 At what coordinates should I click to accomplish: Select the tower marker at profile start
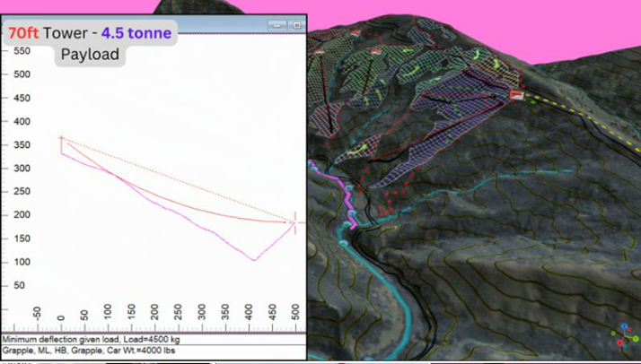[x=61, y=138]
